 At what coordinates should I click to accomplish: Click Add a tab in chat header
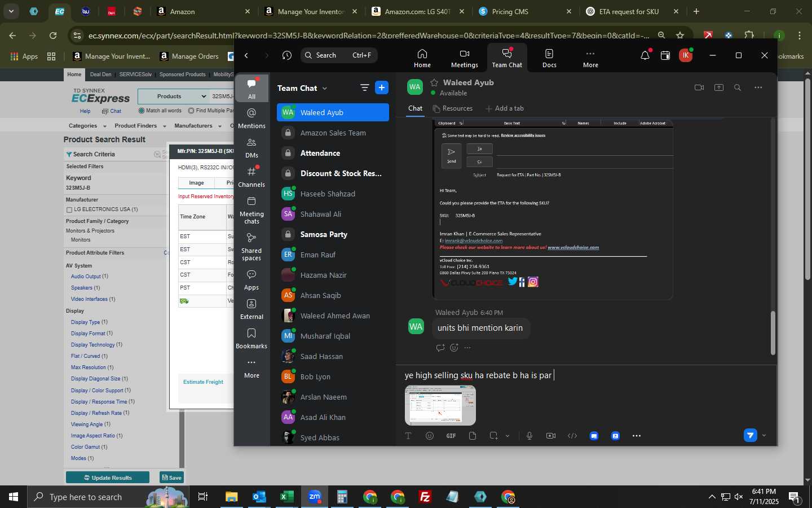[505, 108]
